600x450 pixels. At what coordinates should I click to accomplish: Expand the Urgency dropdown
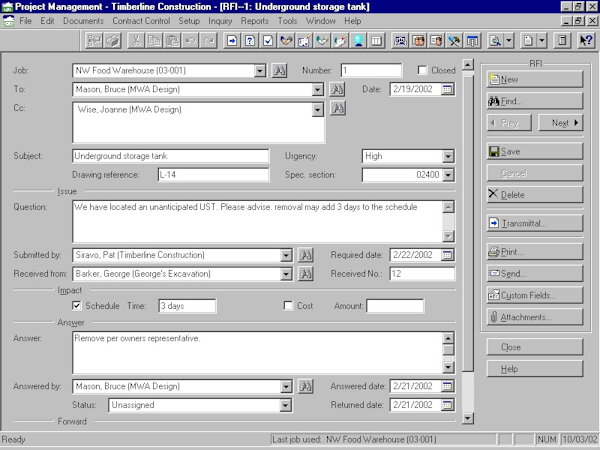pos(448,156)
